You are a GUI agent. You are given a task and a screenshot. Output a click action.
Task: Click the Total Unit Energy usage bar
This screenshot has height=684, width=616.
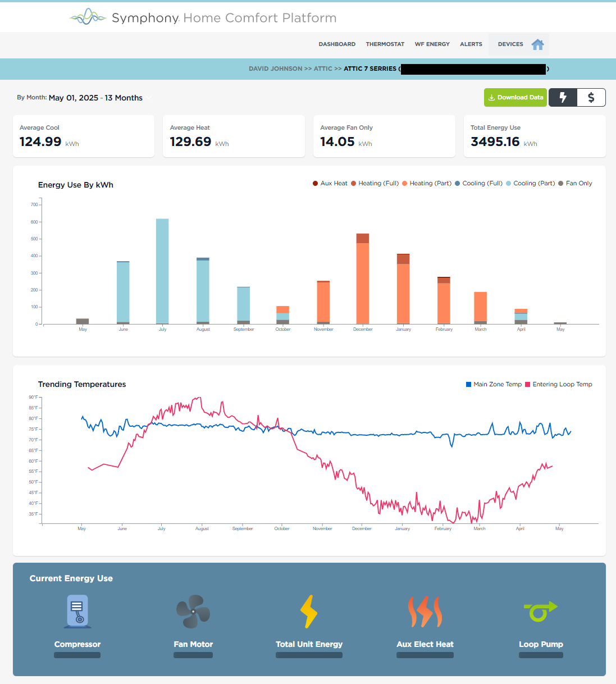click(x=309, y=655)
